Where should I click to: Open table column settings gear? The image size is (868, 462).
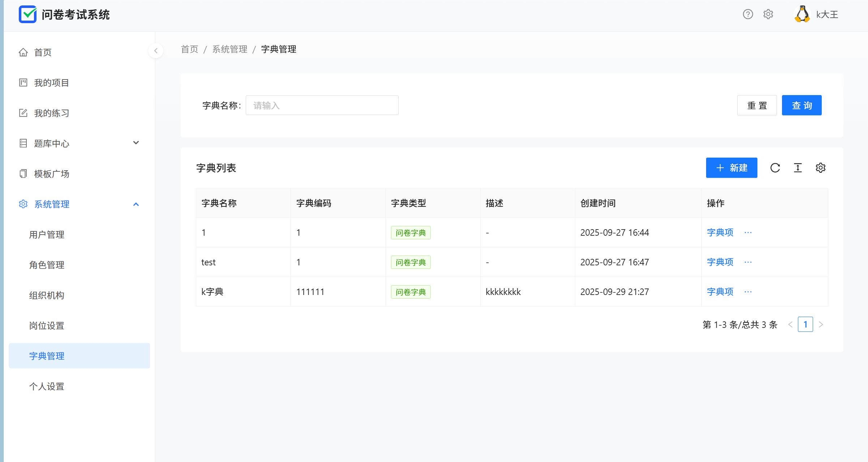click(x=820, y=168)
